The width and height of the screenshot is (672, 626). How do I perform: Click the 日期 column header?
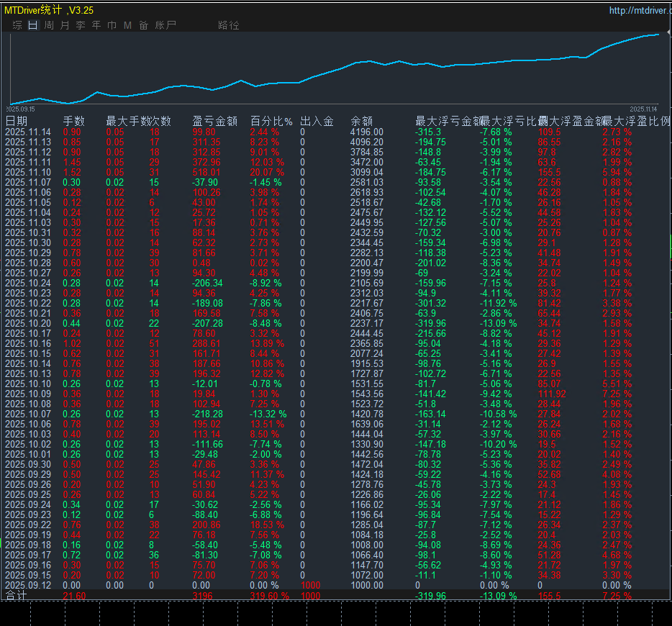click(x=17, y=122)
